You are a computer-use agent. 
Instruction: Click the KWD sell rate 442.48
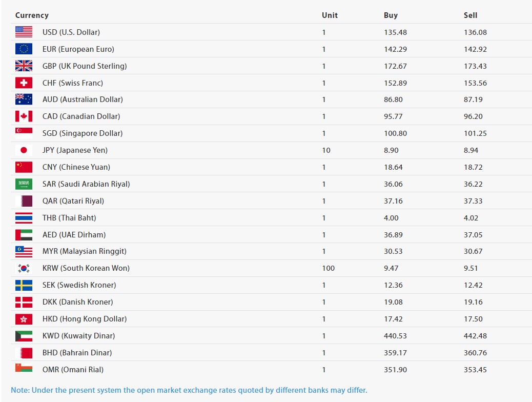475,336
